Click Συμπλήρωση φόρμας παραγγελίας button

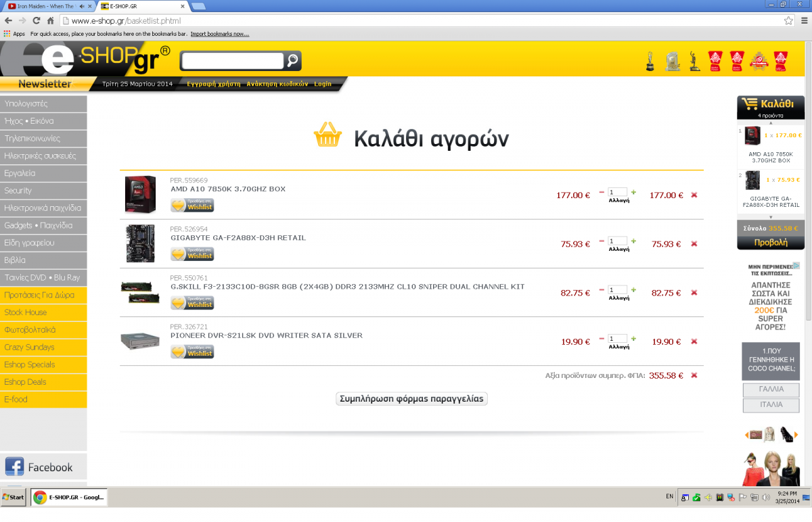coord(411,398)
